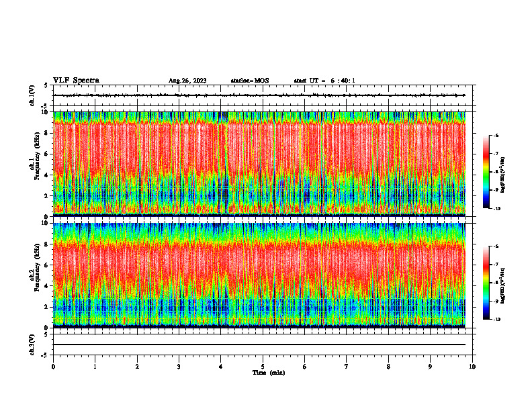The image size is (532, 411).
Task: Click the "4" kHz tick on ch.1 spectrogram
Action: tap(47, 175)
